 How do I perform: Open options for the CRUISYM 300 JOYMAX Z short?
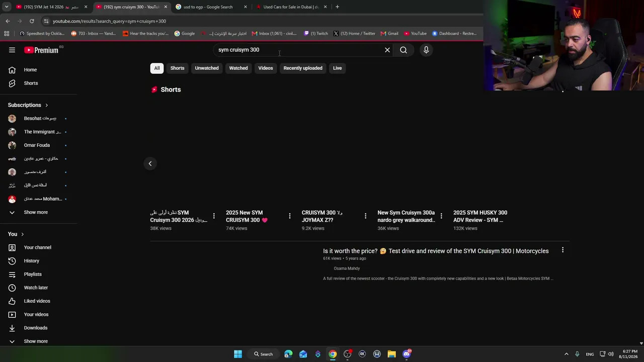point(366,216)
